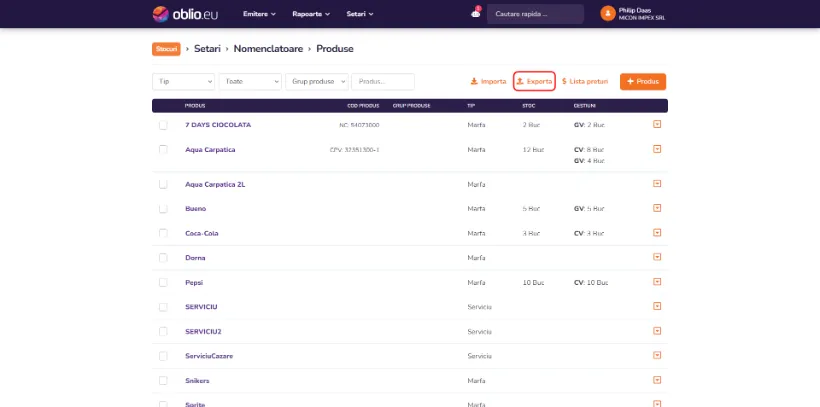The height and width of the screenshot is (407, 820).
Task: Open the notifications bell icon
Action: pyautogui.click(x=475, y=14)
